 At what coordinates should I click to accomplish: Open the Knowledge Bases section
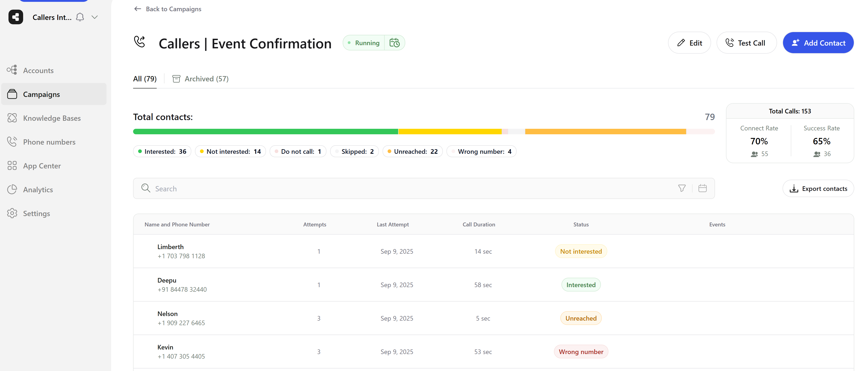52,118
